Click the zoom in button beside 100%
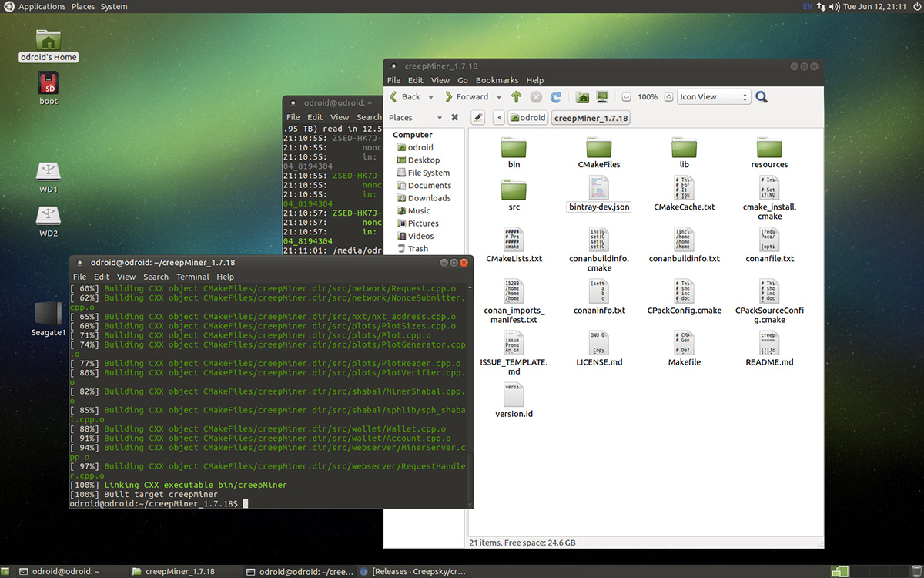This screenshot has width=924, height=578. point(668,97)
